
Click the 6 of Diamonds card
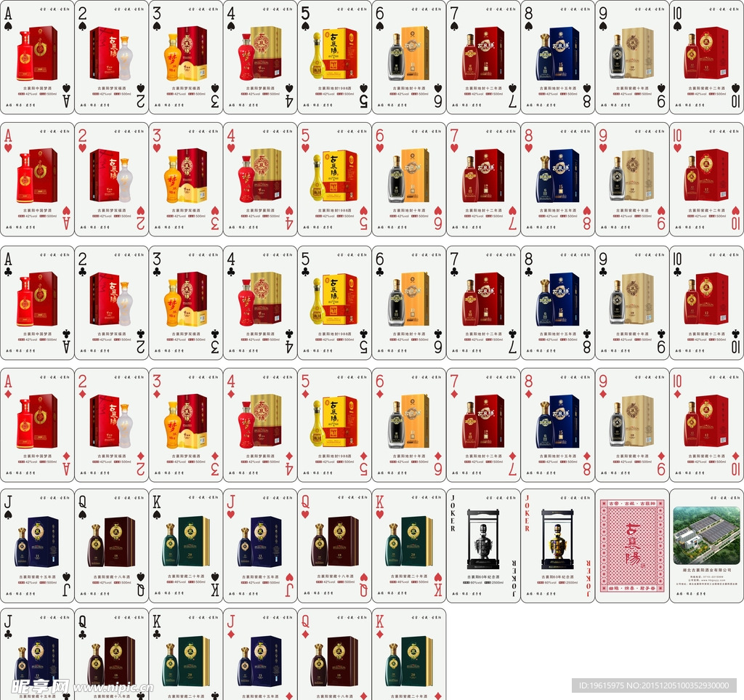(409, 425)
